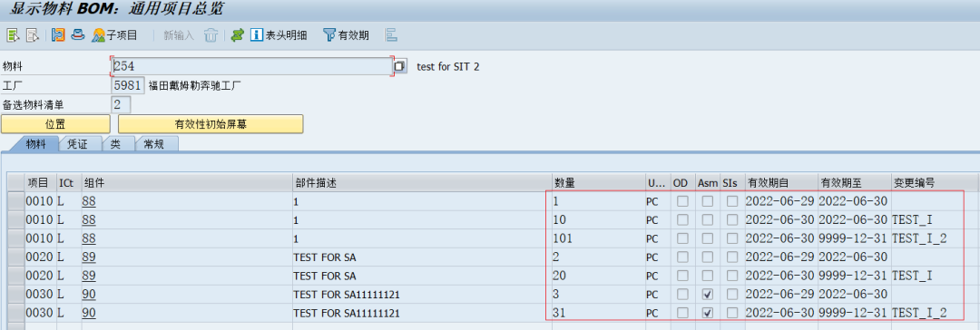Click the gray list icon beside the green one

32,35
